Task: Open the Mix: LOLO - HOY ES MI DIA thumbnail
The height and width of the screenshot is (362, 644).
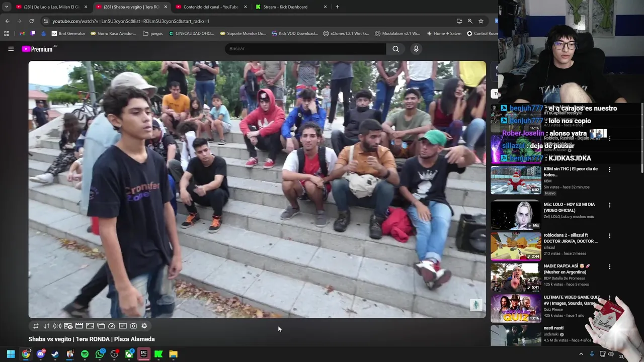Action: pos(516,215)
